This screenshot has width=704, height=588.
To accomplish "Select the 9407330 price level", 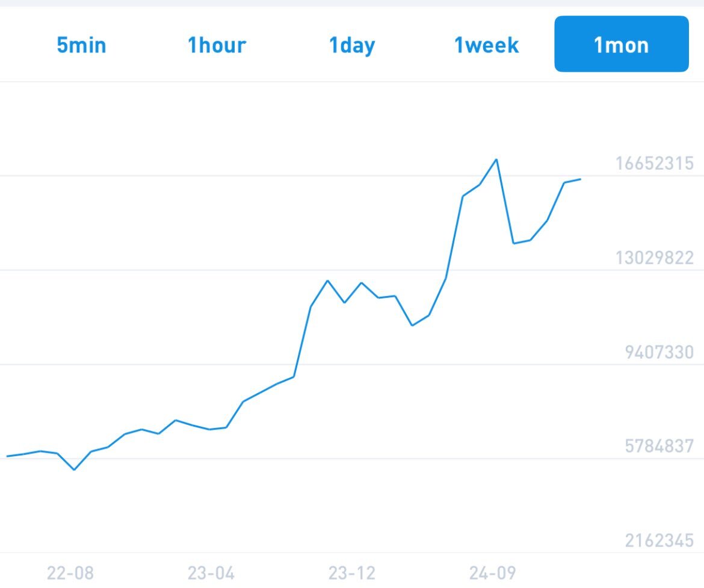I will (x=659, y=352).
